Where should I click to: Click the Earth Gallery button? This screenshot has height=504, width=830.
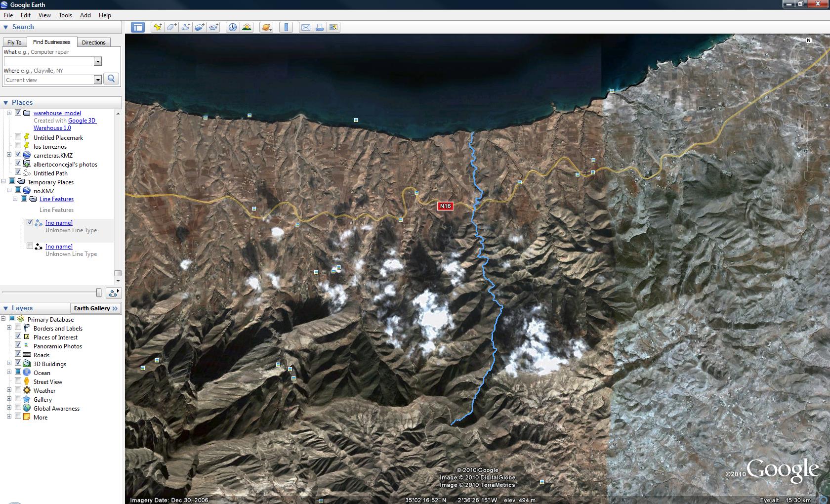(x=96, y=308)
